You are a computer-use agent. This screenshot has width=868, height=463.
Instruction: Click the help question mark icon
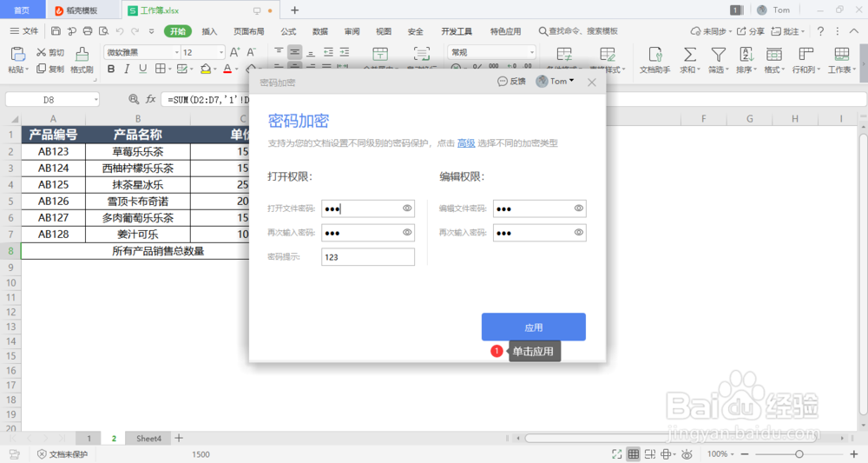[821, 31]
